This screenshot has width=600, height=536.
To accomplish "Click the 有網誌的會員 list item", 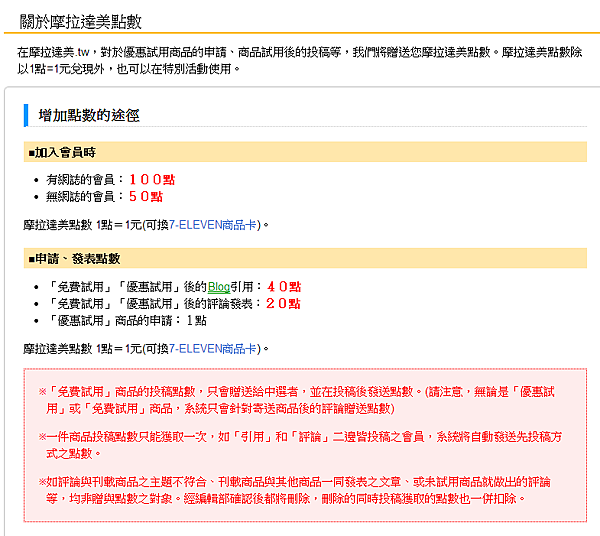I will click(110, 179).
